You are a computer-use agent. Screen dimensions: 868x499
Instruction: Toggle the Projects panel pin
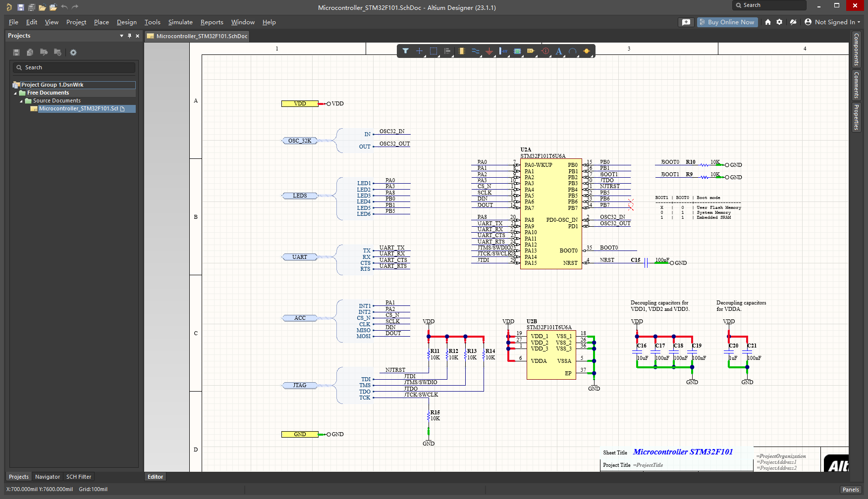pyautogui.click(x=130, y=36)
